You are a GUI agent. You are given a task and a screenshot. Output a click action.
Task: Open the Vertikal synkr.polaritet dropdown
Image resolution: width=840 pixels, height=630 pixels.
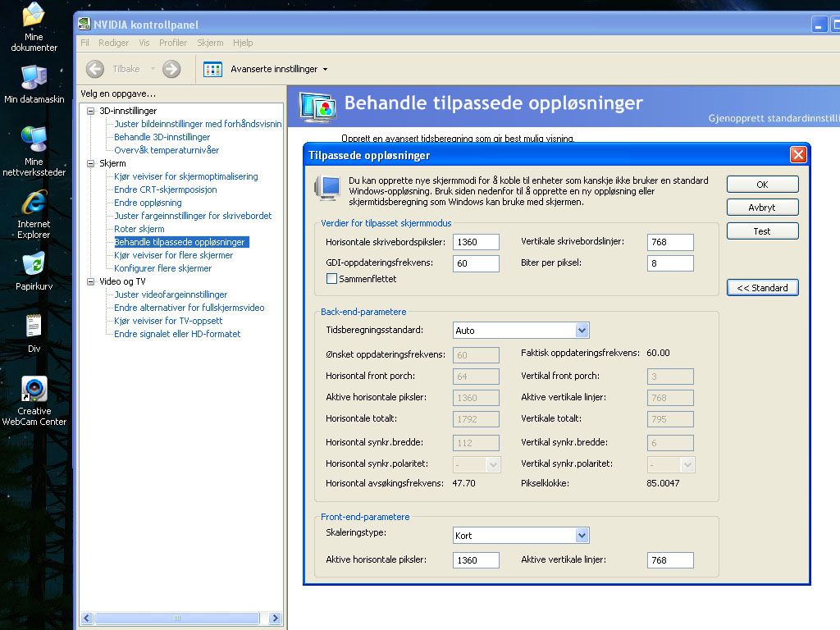pos(688,464)
